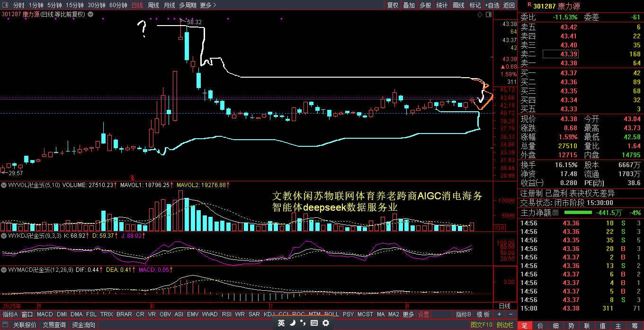Apply the MACD indicator
Image resolution: width=644 pixels, height=330 pixels.
(x=45, y=314)
